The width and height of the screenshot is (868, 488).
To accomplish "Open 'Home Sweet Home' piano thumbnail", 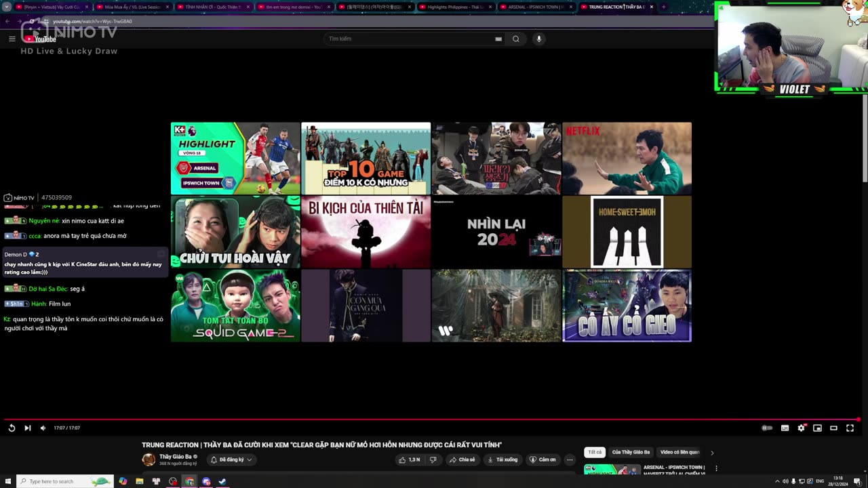I will [627, 232].
